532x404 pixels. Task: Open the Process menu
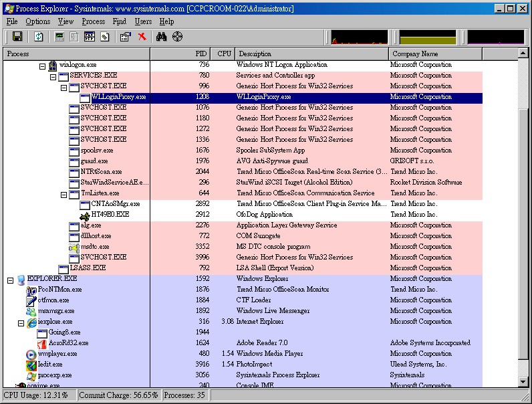(94, 21)
